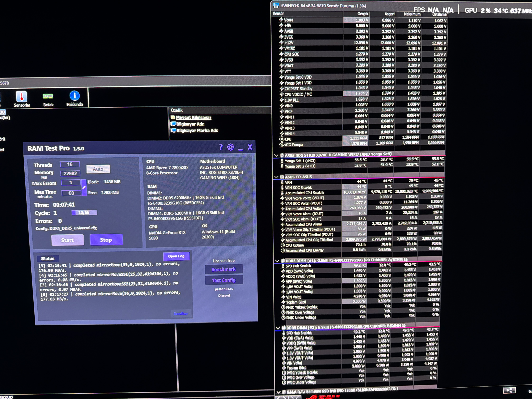
Task: Click the lightning icon on the CPU SOC row
Action: coord(281,54)
